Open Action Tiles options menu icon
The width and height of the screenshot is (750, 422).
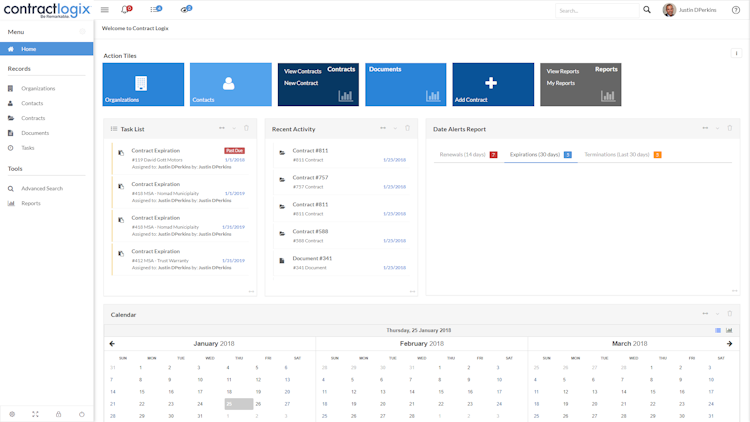pyautogui.click(x=736, y=53)
